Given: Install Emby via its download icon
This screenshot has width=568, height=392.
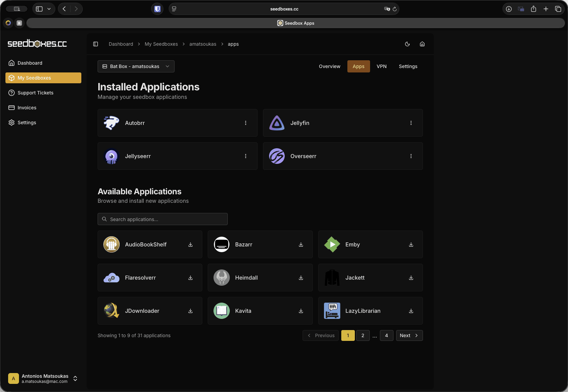Looking at the screenshot, I should pos(411,244).
